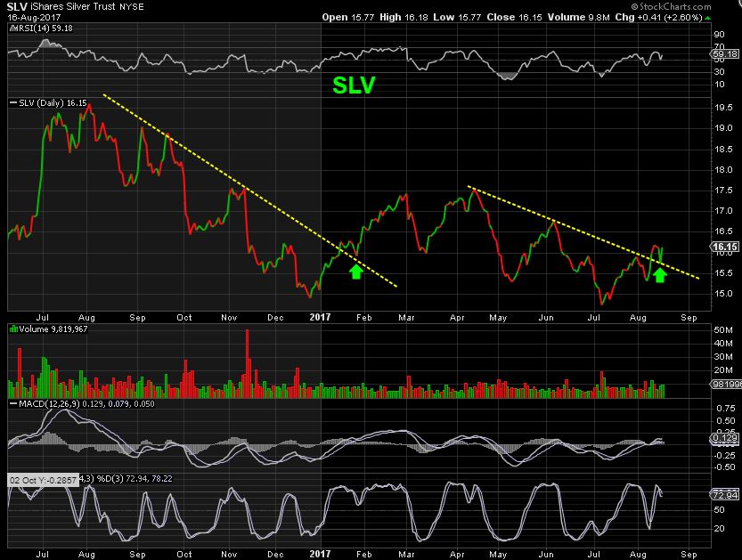Click the Close 16.15 header value

[x=514, y=17]
